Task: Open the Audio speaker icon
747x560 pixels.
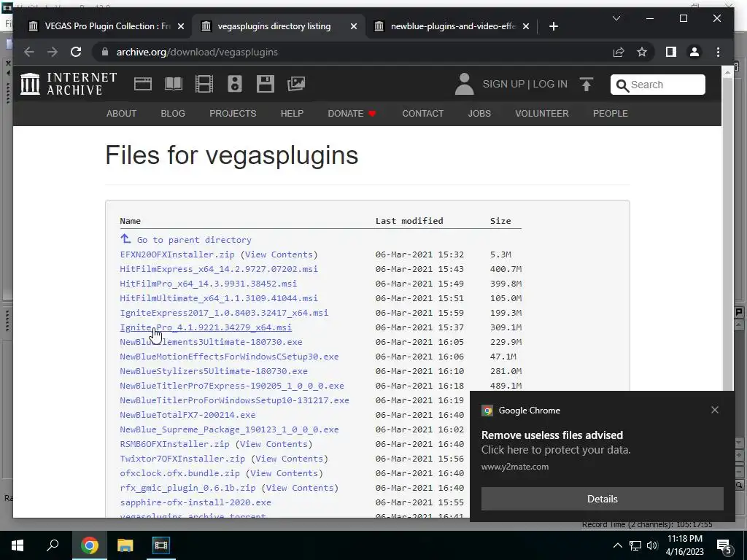Action: tap(235, 84)
